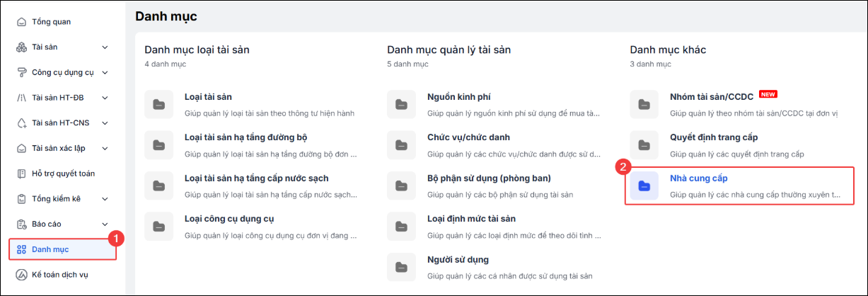Click the Hỗ trợ quyết toán icon
The image size is (868, 296).
point(22,173)
